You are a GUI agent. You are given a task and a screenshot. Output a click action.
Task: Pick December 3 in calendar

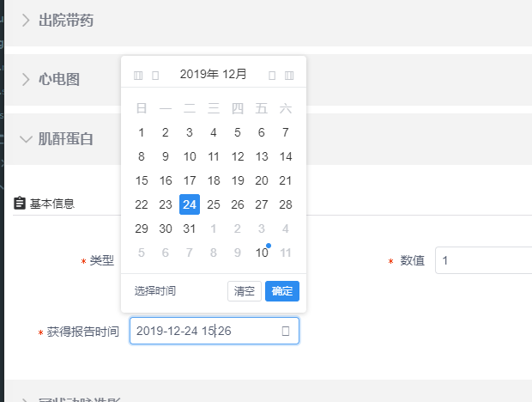tap(190, 132)
